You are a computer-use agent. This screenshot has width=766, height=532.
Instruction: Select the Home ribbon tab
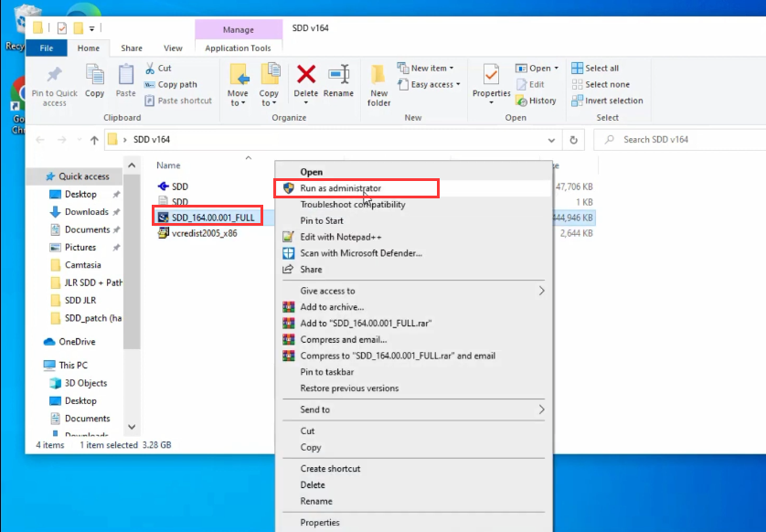pyautogui.click(x=89, y=48)
